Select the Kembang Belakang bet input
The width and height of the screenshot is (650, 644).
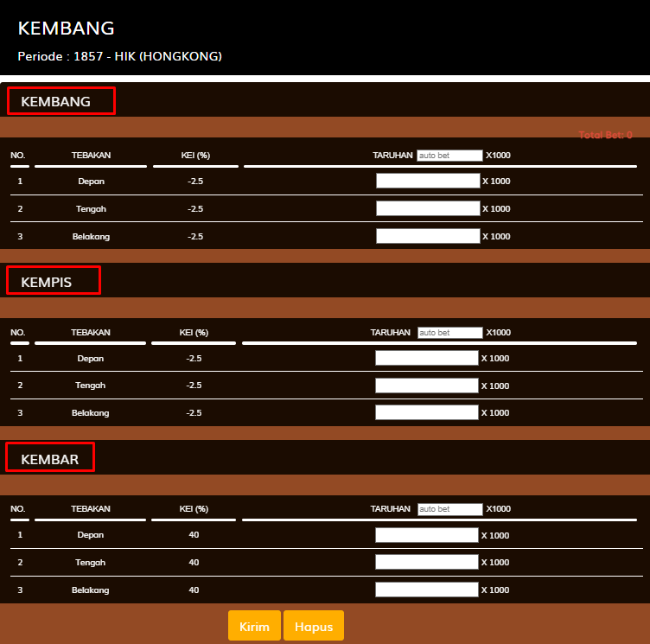pyautogui.click(x=428, y=236)
